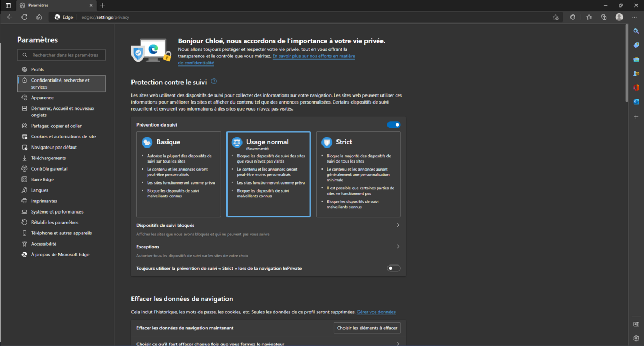Viewport: 644px width, 346px height.
Task: Open the Extensions puzzle icon
Action: [x=573, y=17]
